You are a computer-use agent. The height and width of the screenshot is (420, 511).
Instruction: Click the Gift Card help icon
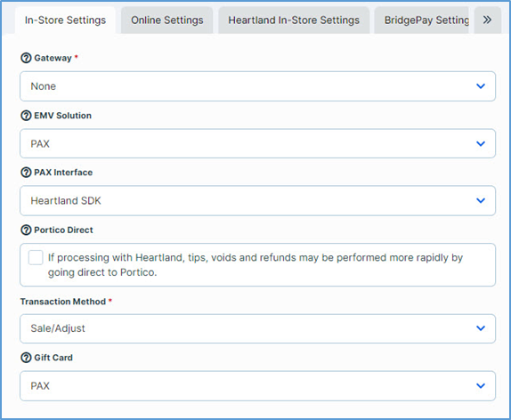(26, 358)
